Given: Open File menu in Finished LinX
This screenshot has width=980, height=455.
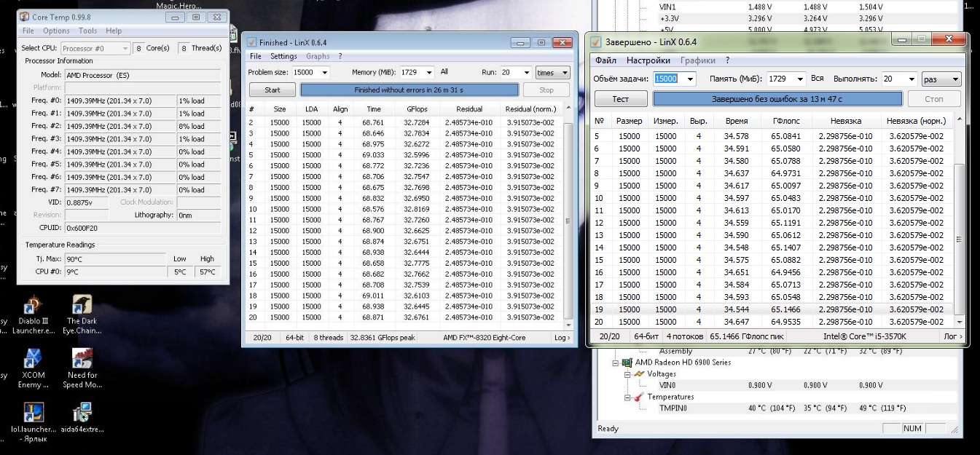Looking at the screenshot, I should pos(256,56).
